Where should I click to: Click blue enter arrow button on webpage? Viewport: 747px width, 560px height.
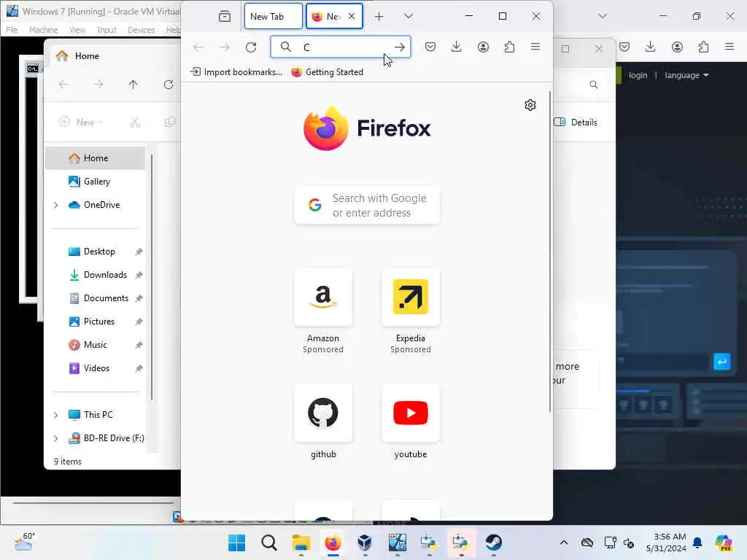(721, 362)
